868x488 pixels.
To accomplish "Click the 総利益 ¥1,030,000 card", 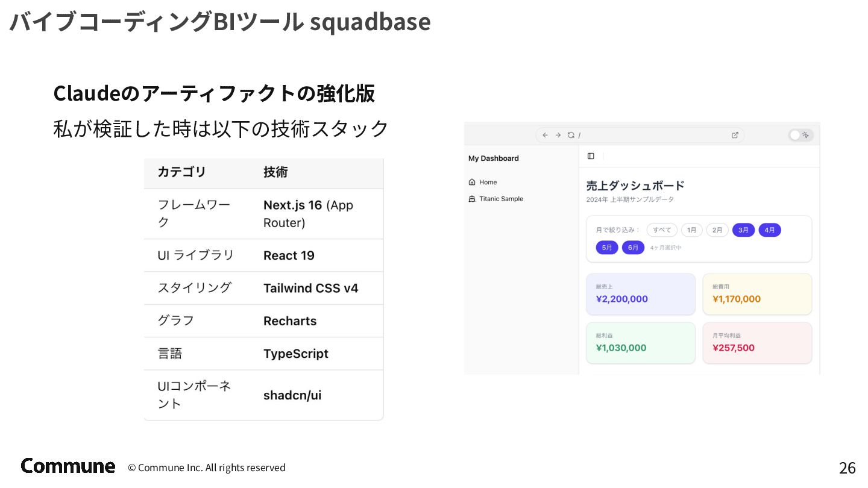I will point(640,343).
